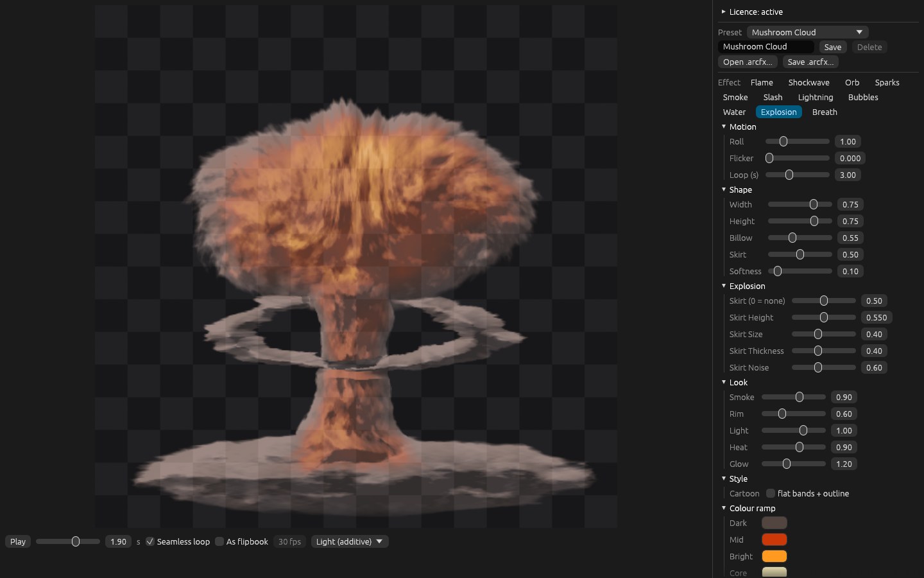
Task: Select the Explosion effect
Action: [778, 112]
